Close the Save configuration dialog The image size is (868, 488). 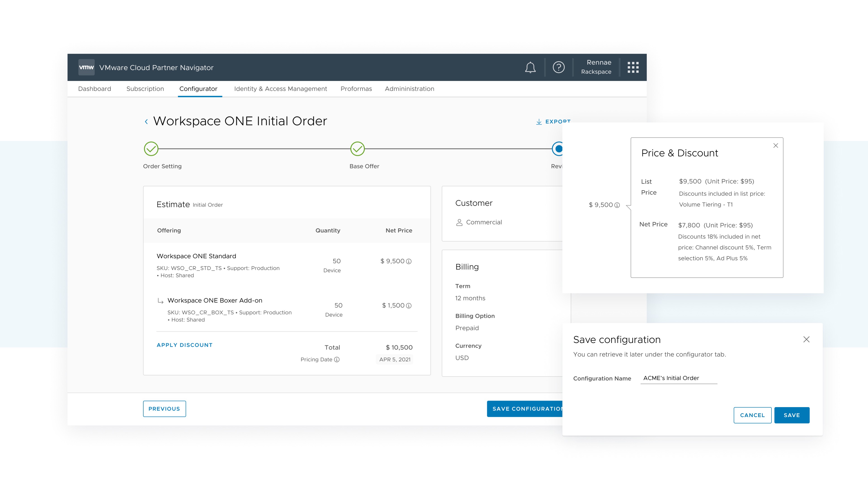[x=806, y=340]
